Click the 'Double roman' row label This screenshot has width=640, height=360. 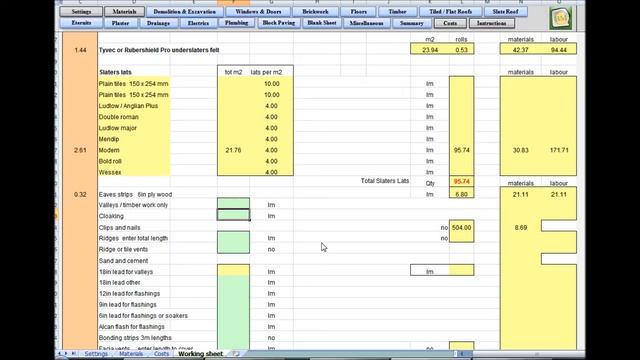point(118,117)
